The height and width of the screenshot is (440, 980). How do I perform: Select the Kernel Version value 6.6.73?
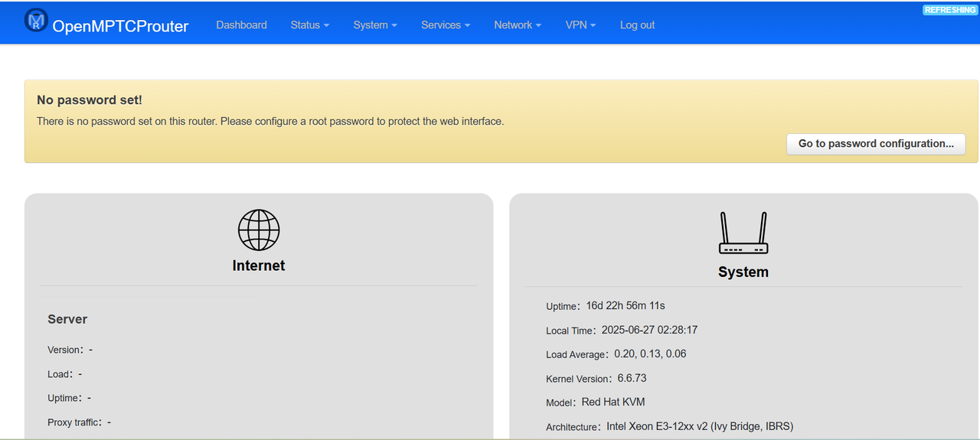[x=632, y=378]
